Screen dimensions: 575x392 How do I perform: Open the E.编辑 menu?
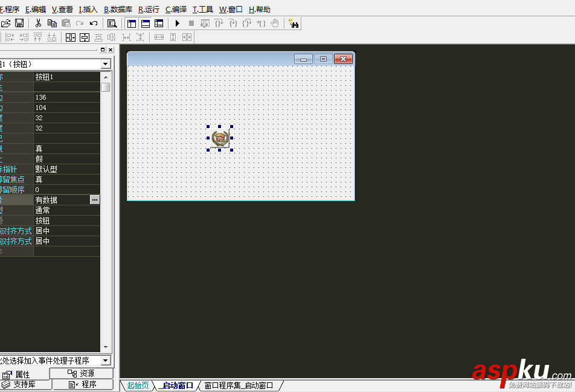click(36, 10)
